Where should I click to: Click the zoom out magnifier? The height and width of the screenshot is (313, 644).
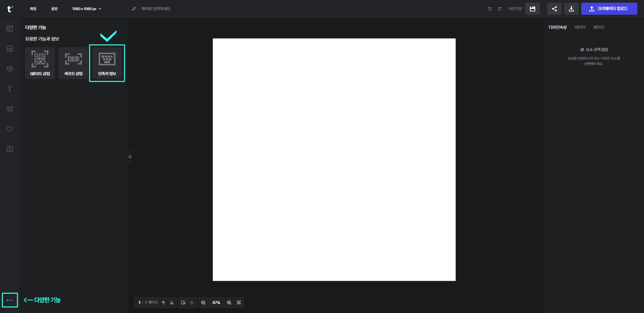(203, 303)
